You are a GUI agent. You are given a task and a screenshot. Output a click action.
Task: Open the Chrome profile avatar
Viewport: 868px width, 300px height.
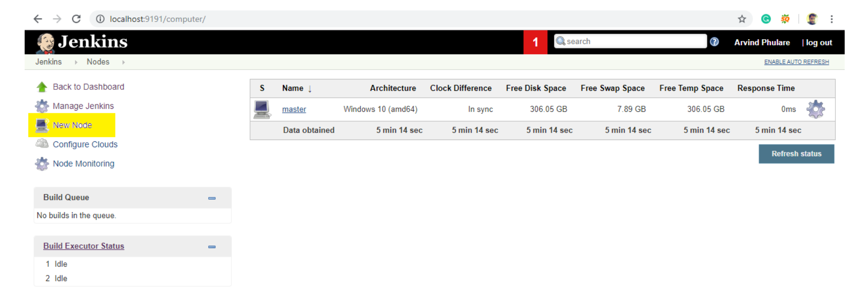point(812,19)
